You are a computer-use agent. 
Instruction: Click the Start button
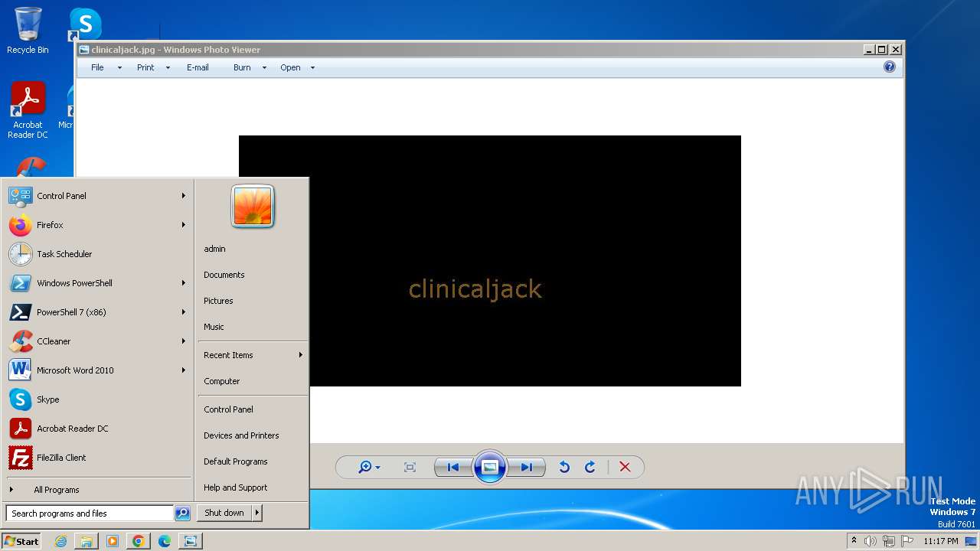point(21,541)
